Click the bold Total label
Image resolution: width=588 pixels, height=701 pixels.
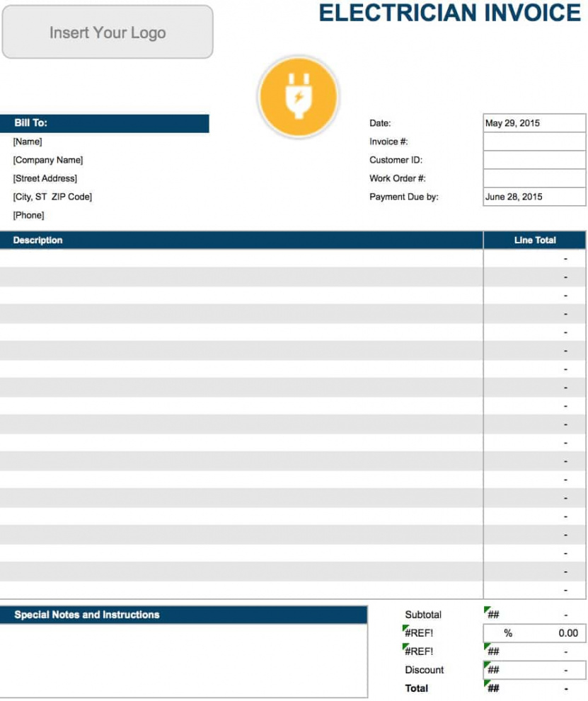pyautogui.click(x=416, y=688)
